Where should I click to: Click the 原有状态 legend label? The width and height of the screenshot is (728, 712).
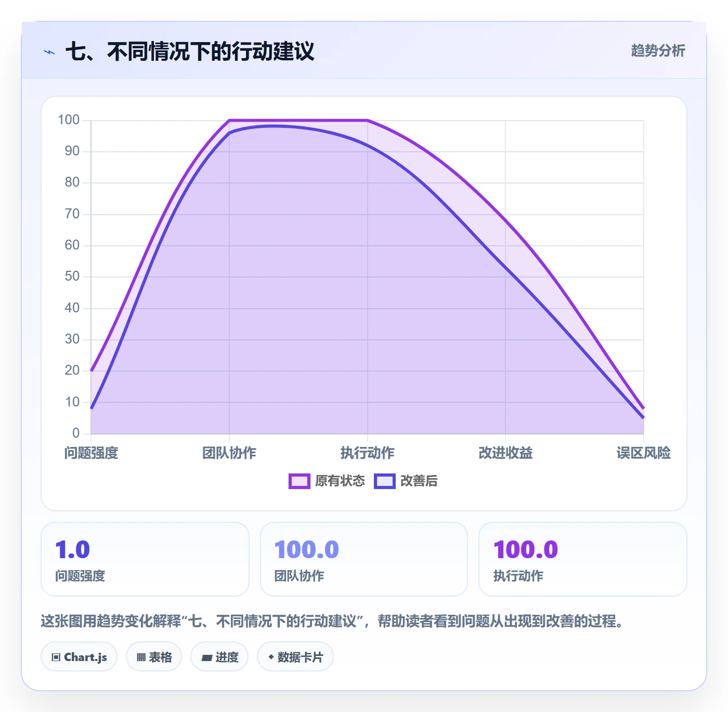(x=340, y=481)
